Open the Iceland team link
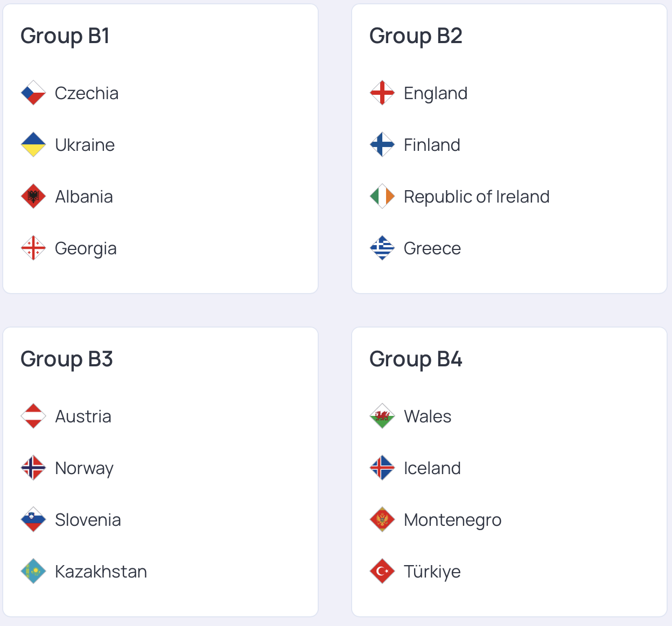 point(432,468)
